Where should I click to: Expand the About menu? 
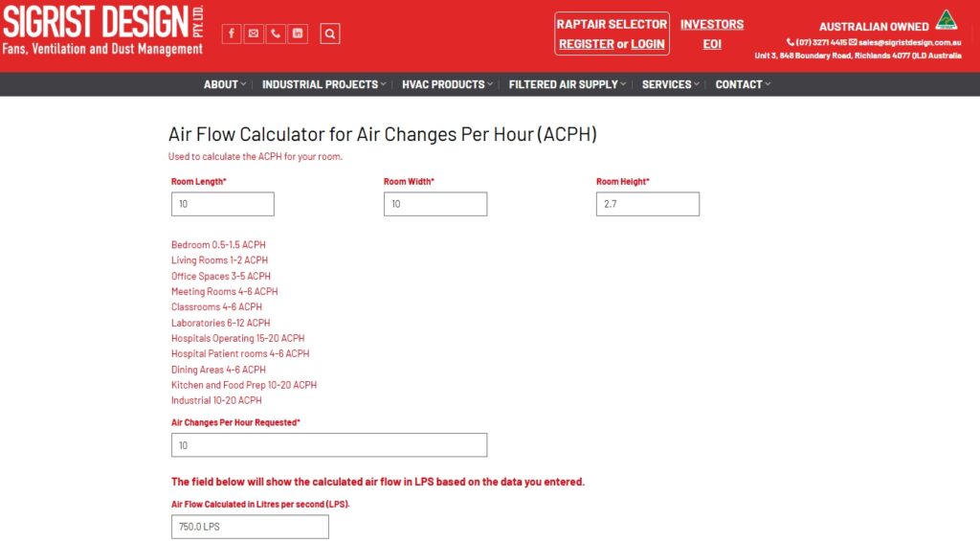[224, 84]
